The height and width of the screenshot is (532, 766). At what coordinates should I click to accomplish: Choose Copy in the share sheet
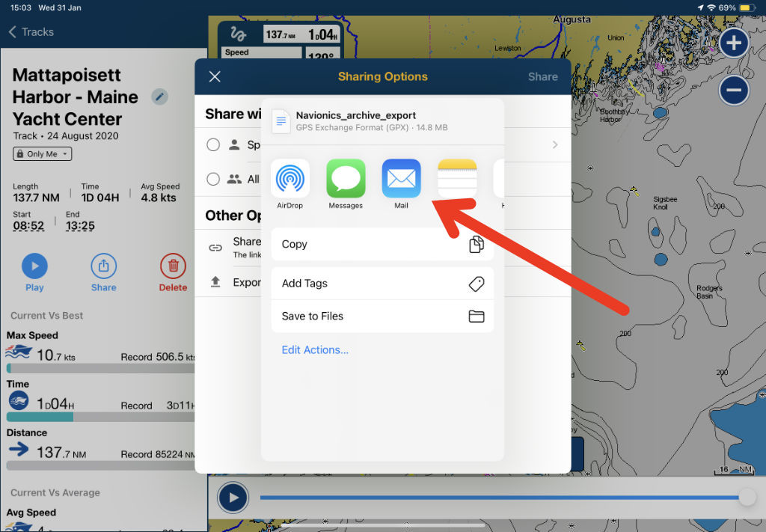pyautogui.click(x=382, y=244)
